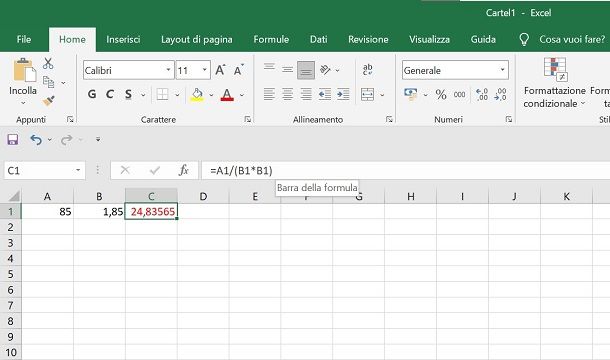Apply red font color A
Screen dimensions: 610x360
tap(227, 95)
